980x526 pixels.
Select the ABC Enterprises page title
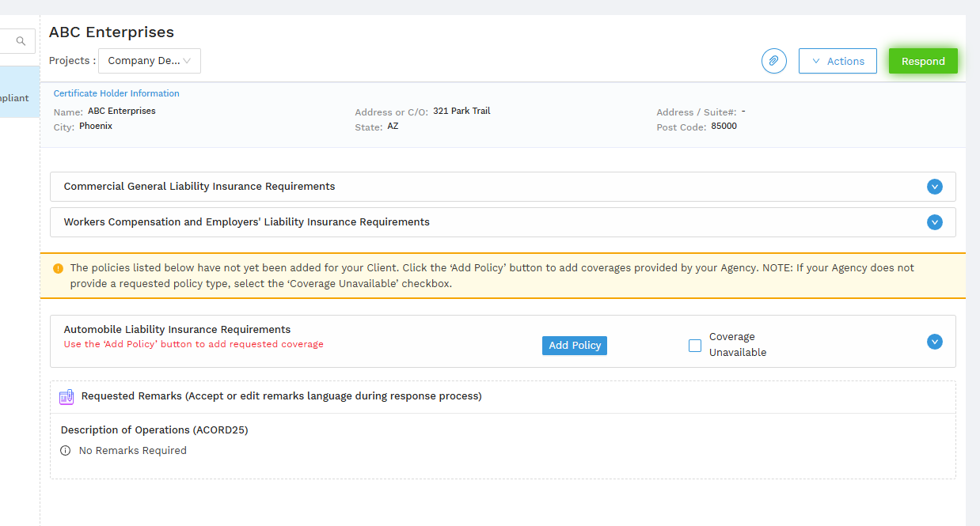pyautogui.click(x=112, y=32)
